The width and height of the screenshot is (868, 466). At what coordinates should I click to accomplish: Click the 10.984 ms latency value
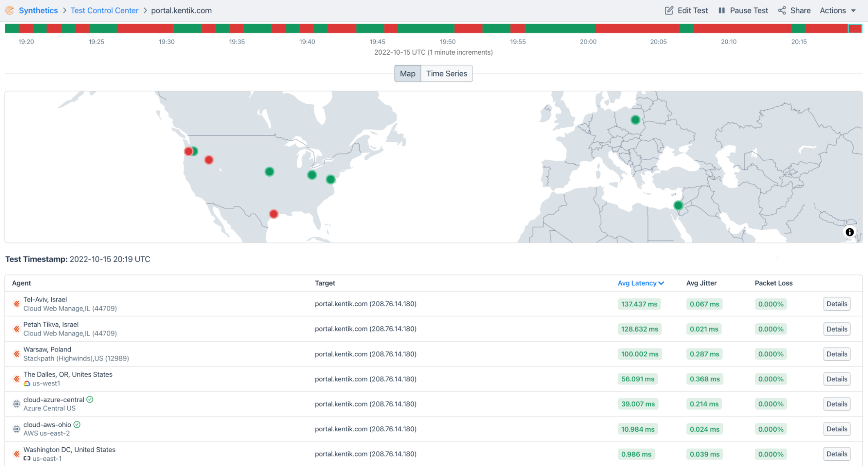637,429
